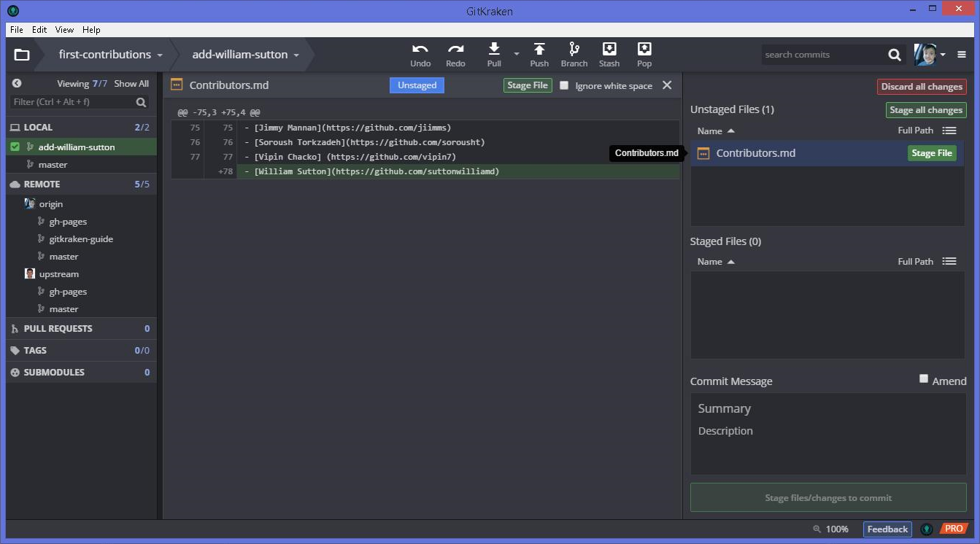980x544 pixels.
Task: Select gitkraken-guide remote branch
Action: tap(81, 239)
